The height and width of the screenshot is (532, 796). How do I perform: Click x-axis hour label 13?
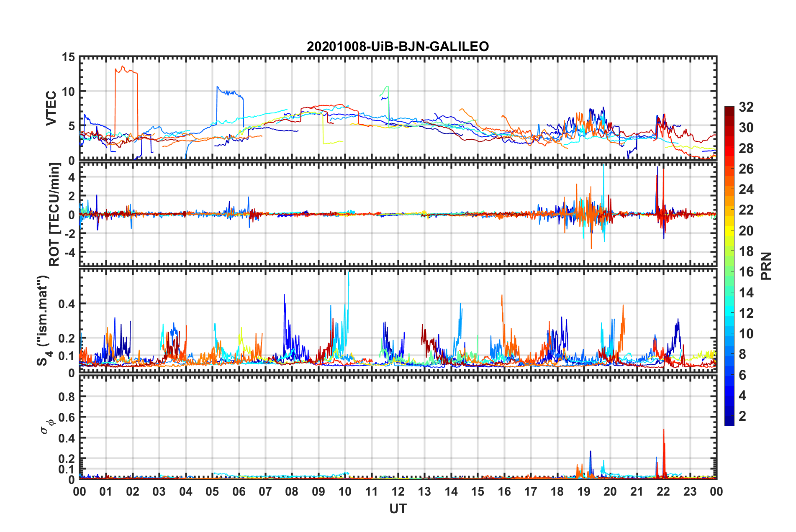424,491
